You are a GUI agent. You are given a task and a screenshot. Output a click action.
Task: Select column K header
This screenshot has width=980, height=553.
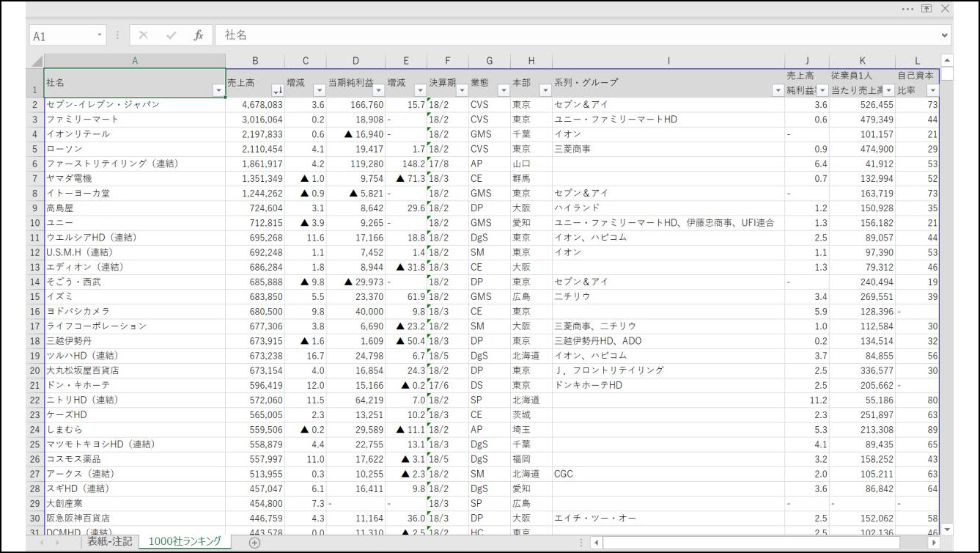pos(863,62)
